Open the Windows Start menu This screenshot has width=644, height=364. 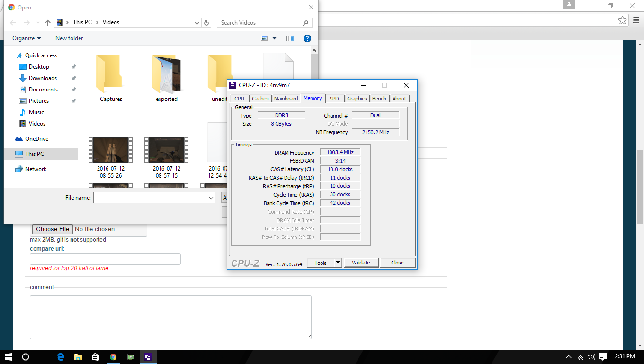[9, 357]
